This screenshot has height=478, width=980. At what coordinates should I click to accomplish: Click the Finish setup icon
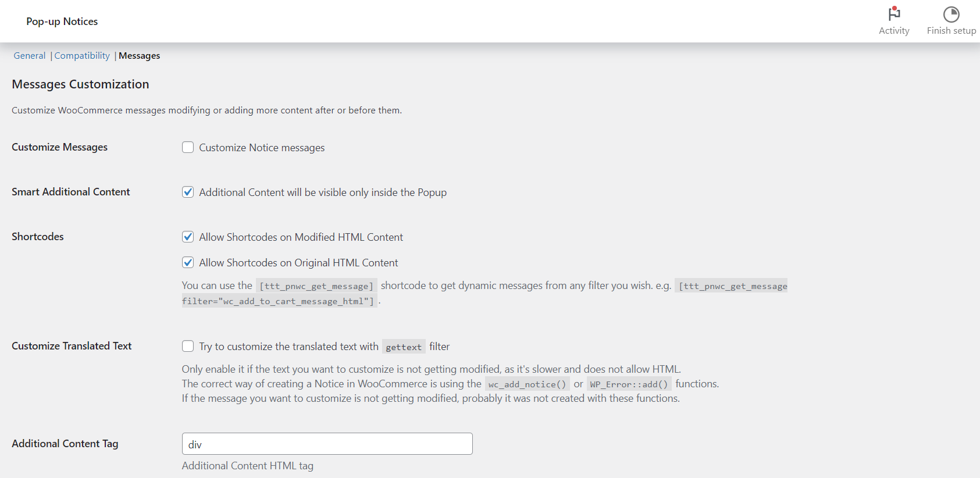pyautogui.click(x=951, y=15)
